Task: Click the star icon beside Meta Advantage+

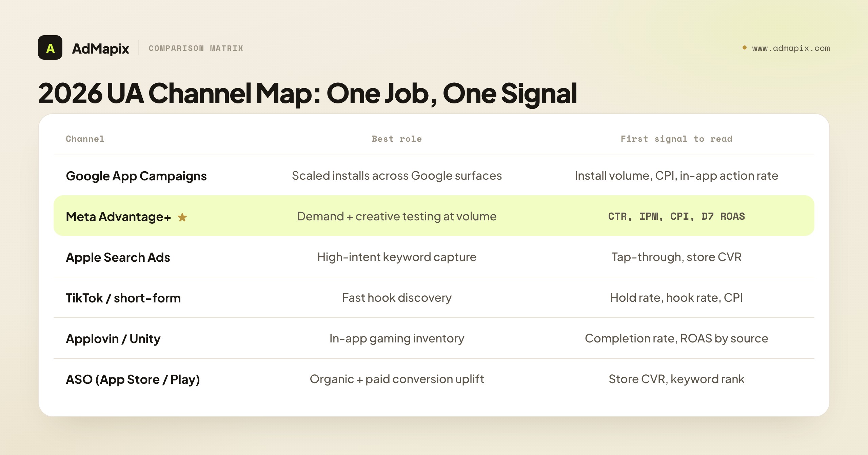Action: [182, 217]
